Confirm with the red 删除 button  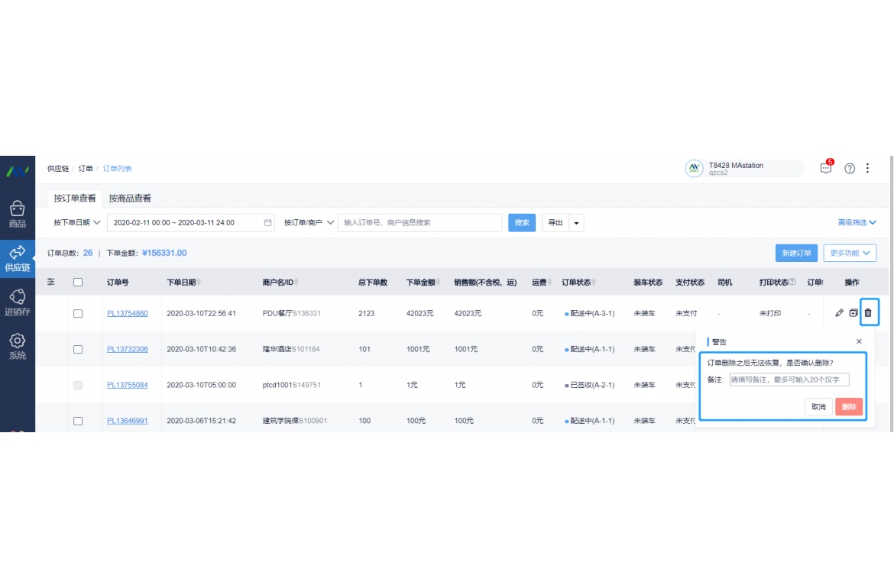pos(849,407)
